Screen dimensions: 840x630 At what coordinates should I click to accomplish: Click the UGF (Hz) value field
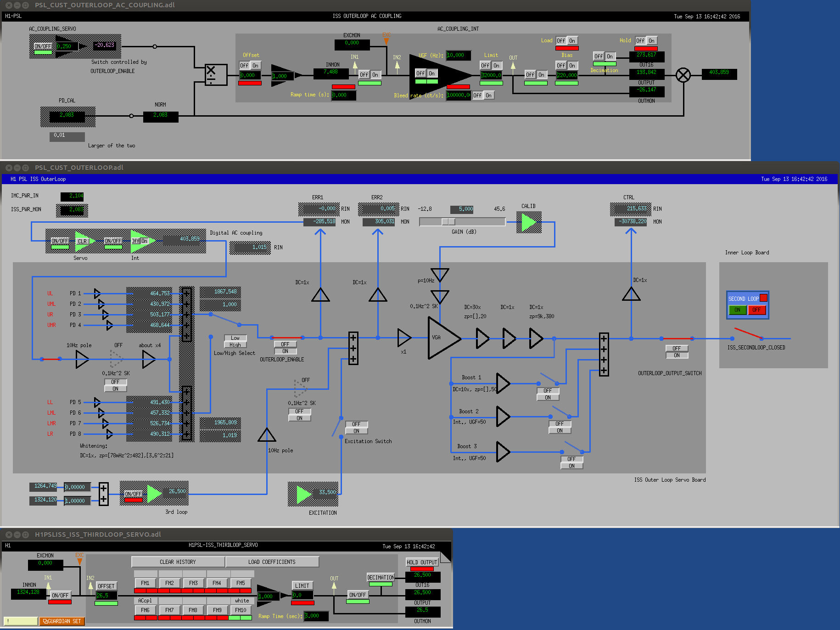tap(458, 56)
